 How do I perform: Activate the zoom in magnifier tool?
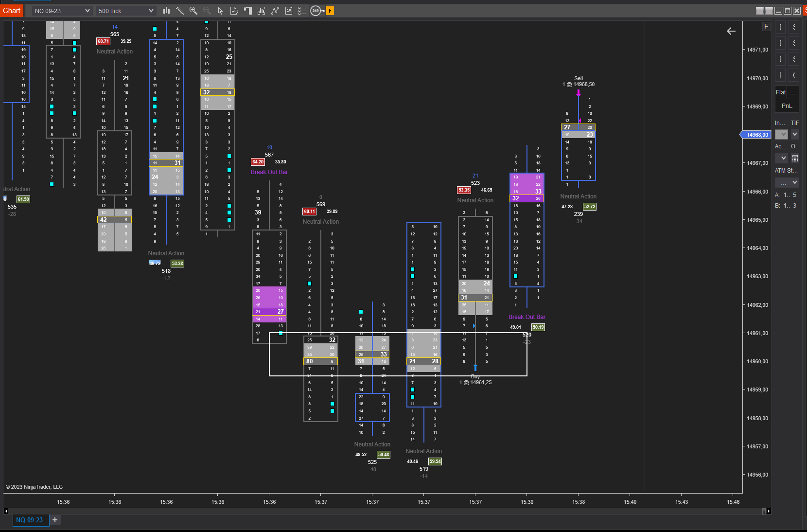click(193, 11)
